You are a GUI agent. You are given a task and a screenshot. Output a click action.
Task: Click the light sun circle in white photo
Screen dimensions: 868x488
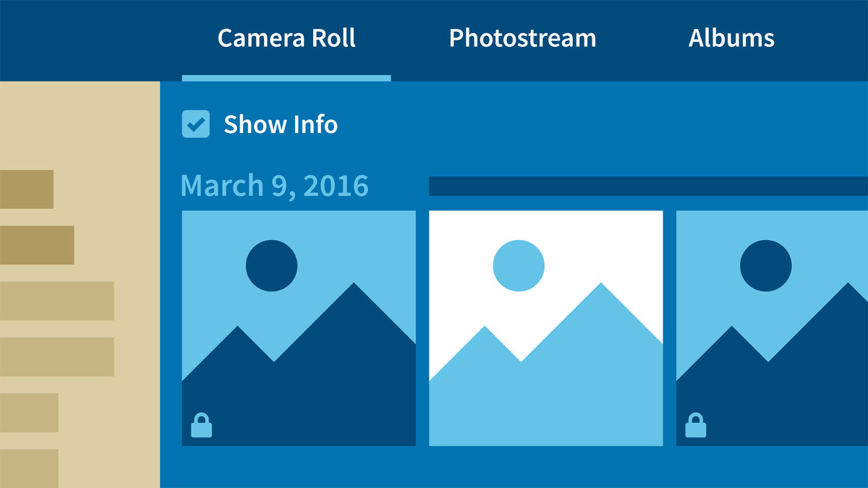[x=519, y=266]
